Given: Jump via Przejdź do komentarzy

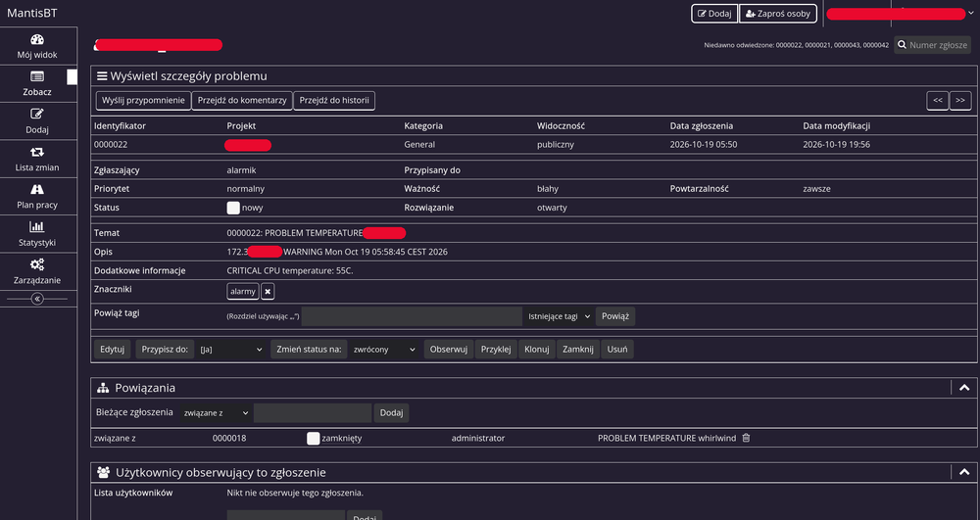Looking at the screenshot, I should click(x=242, y=101).
